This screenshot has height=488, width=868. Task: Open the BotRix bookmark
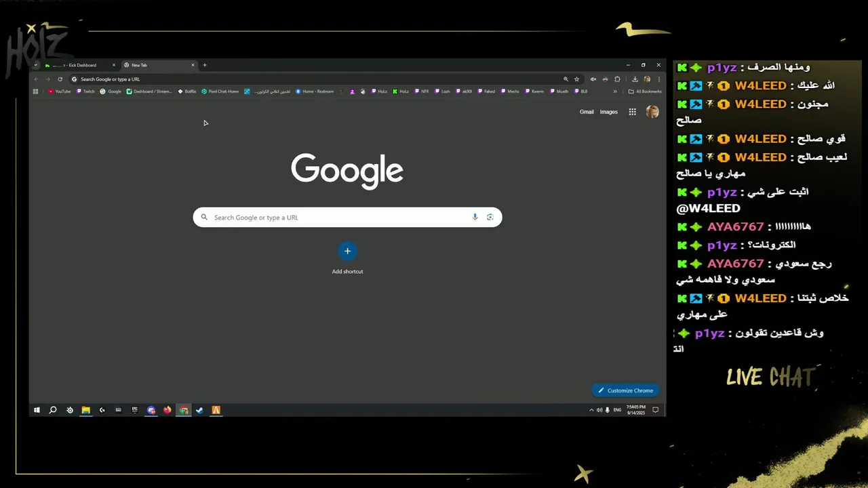tap(187, 91)
